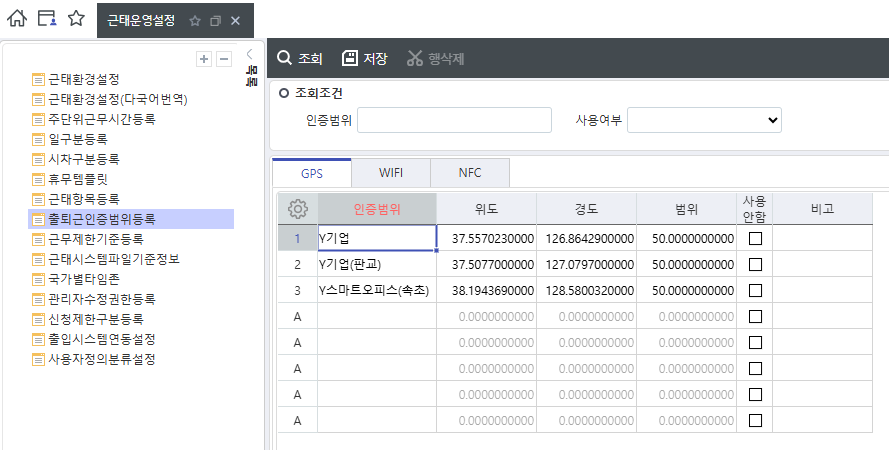This screenshot has height=450, width=889.
Task: Open 근태환경설정 in the menu tree
Action: 83,79
